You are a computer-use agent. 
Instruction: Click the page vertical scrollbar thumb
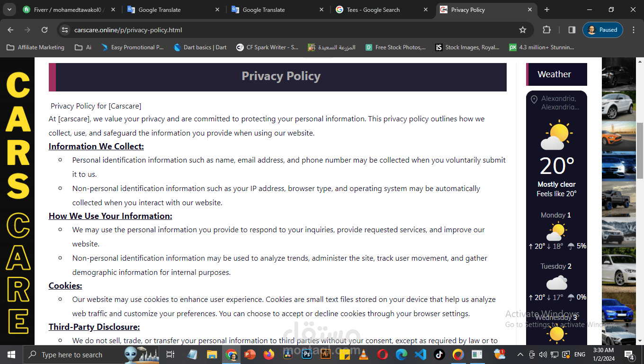tap(640, 150)
